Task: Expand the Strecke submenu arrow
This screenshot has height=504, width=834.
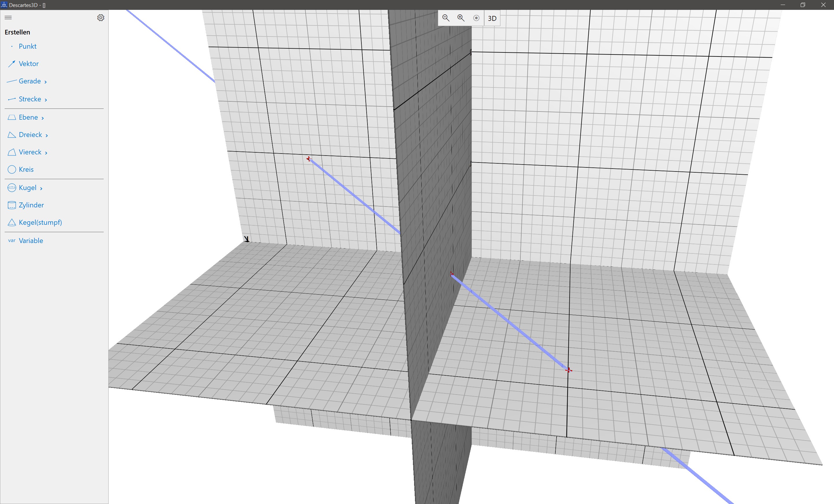Action: [46, 100]
